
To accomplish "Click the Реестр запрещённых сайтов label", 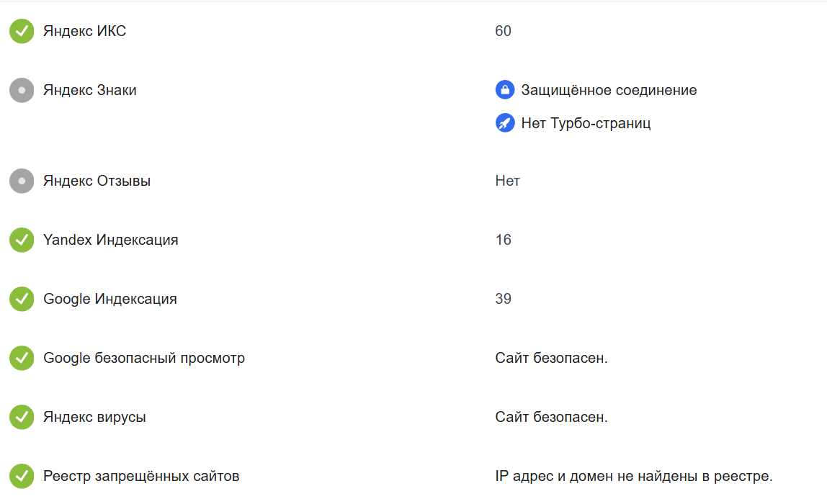I will (x=141, y=476).
